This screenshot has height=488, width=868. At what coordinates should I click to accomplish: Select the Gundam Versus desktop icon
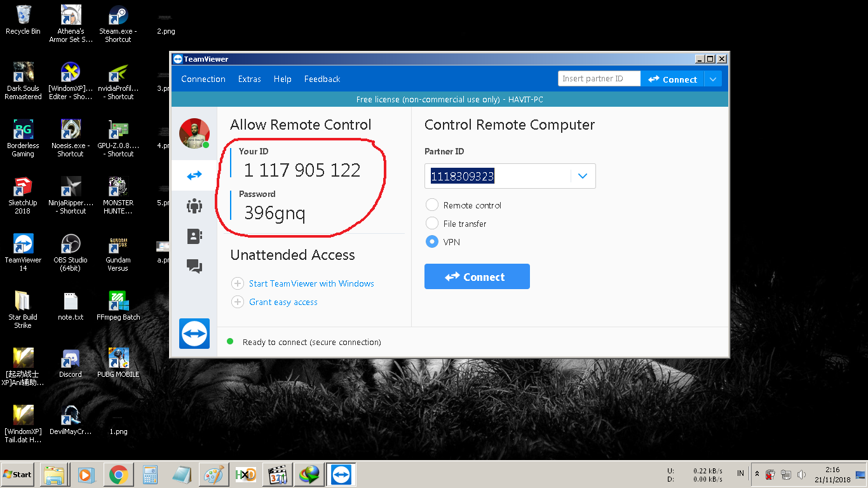(x=118, y=252)
